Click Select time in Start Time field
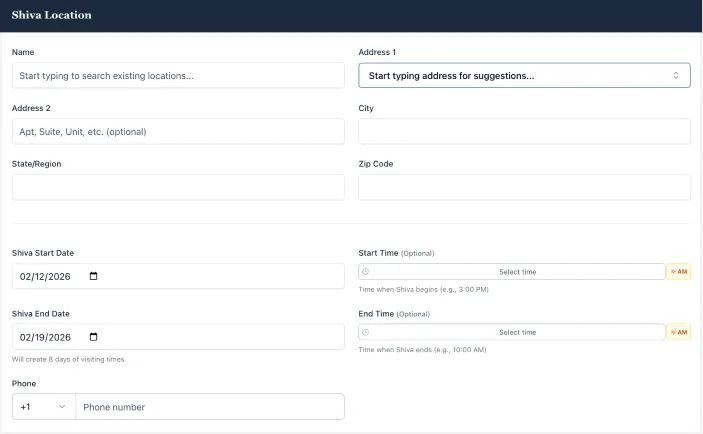 (517, 272)
